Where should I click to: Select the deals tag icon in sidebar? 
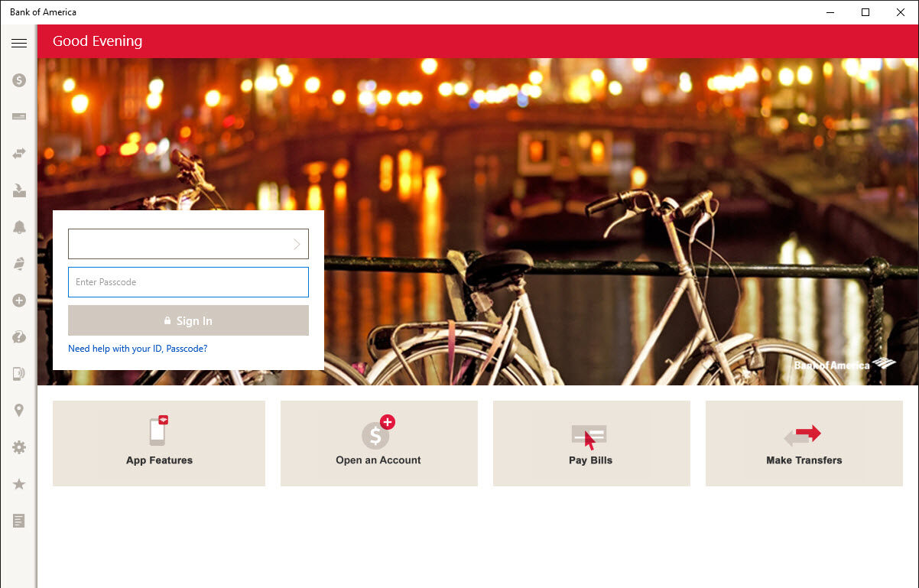19,264
